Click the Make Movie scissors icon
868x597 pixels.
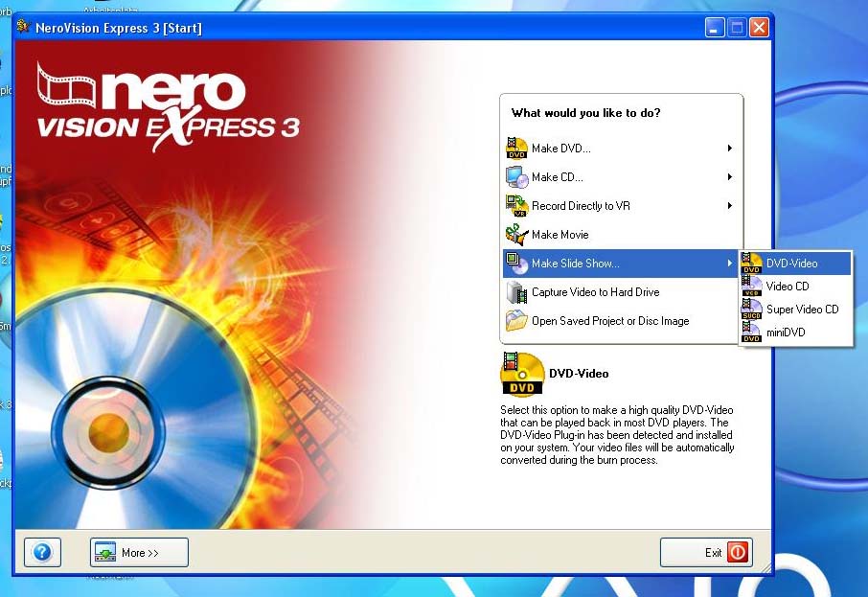click(516, 235)
